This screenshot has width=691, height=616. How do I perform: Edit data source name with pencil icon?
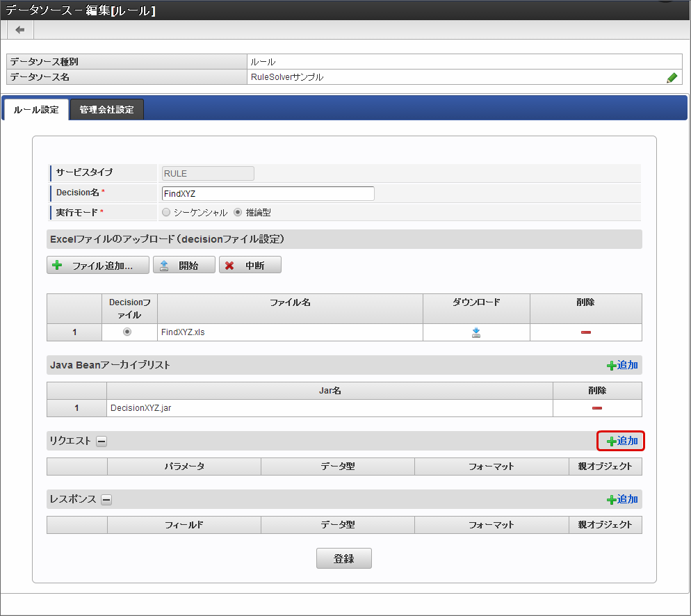(672, 78)
